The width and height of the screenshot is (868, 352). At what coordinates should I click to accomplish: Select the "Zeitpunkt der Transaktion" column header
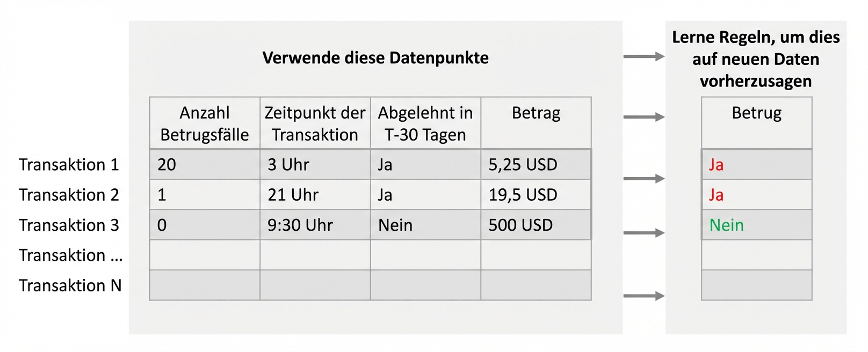tap(315, 123)
